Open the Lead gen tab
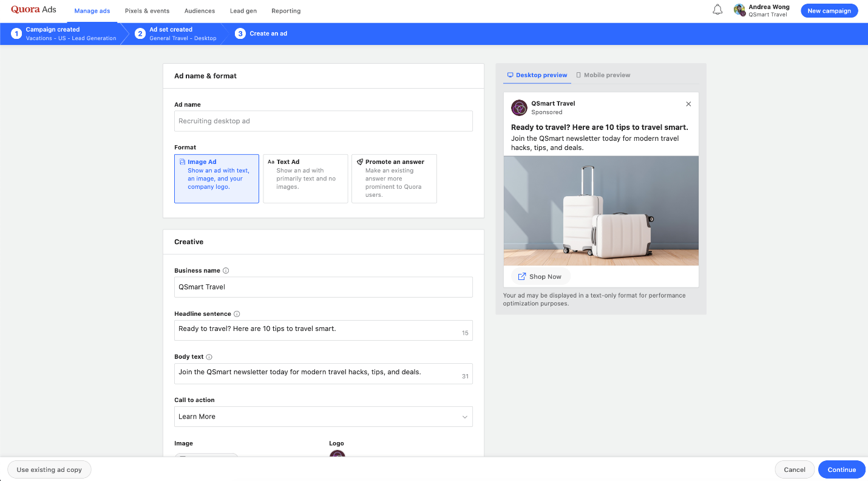 (243, 11)
